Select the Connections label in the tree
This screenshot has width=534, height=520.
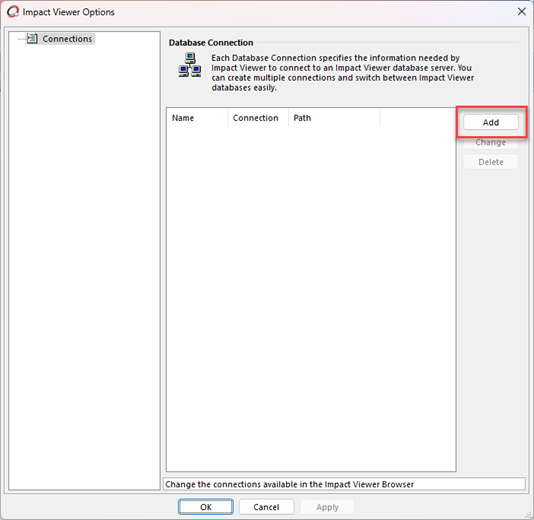67,39
